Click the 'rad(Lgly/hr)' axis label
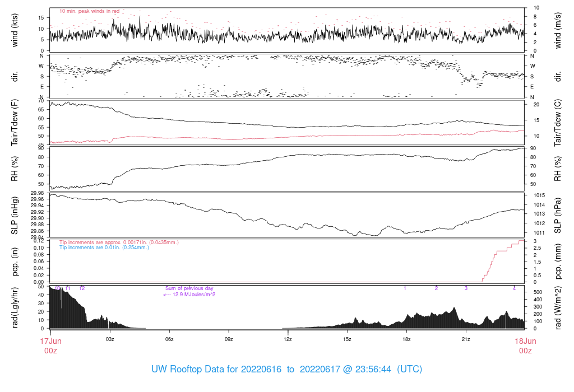The width and height of the screenshot is (574, 392). (15, 307)
